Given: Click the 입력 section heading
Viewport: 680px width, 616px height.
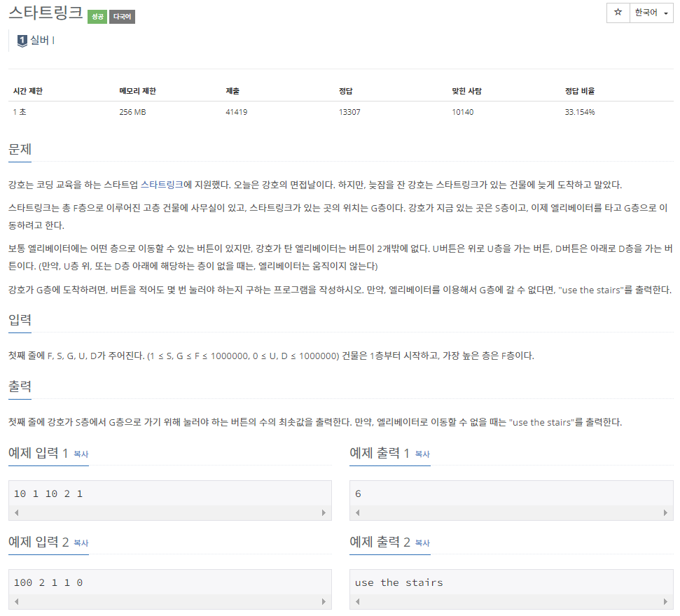Looking at the screenshot, I should [20, 320].
